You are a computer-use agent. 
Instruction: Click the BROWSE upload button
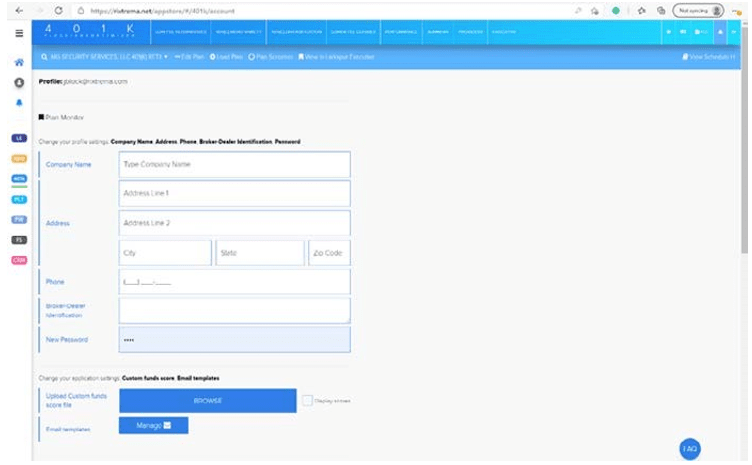coord(208,401)
